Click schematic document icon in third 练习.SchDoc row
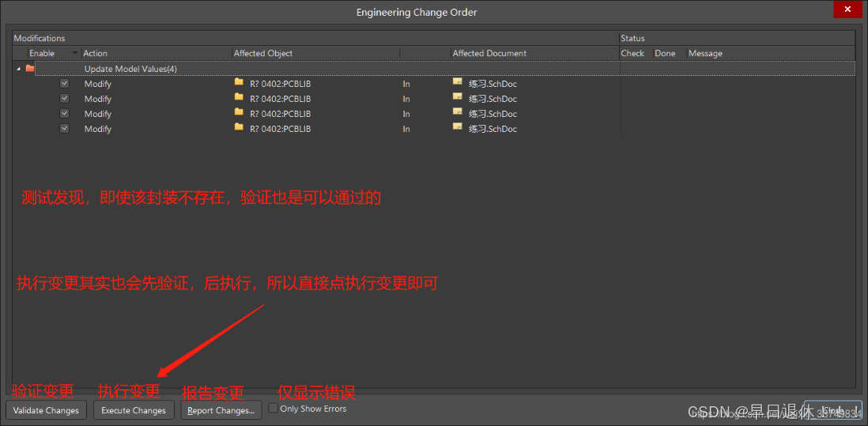This screenshot has height=426, width=868. click(x=457, y=111)
